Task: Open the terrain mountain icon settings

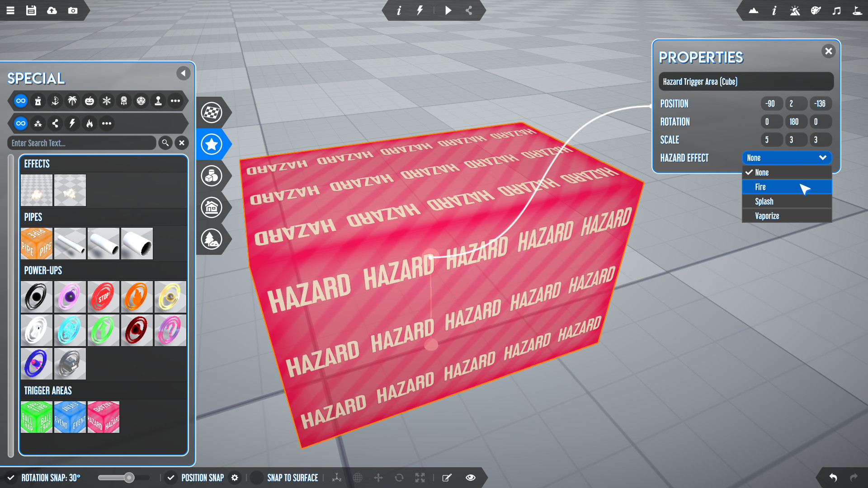Action: (753, 10)
